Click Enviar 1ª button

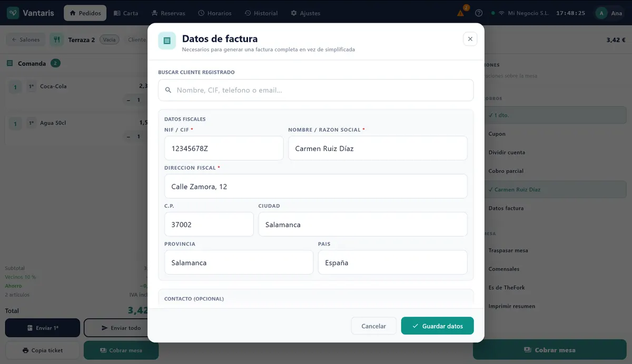click(x=43, y=328)
